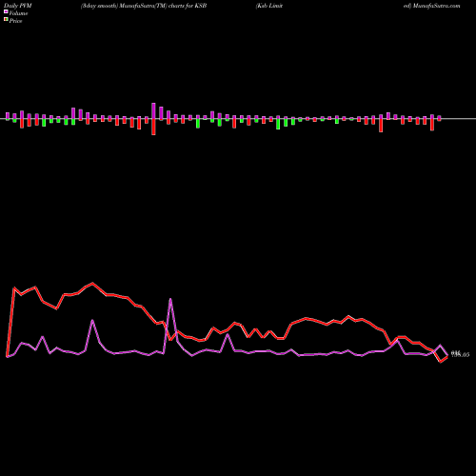Image resolution: width=476 pixels, height=476 pixels.
Task: Click the highest peak of magenta volume line
Action: point(170,299)
